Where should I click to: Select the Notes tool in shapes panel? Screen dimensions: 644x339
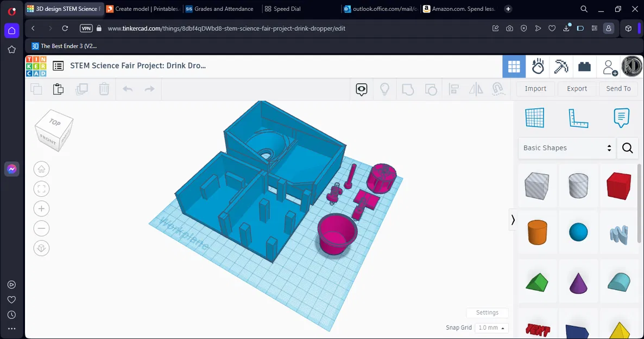pyautogui.click(x=621, y=118)
